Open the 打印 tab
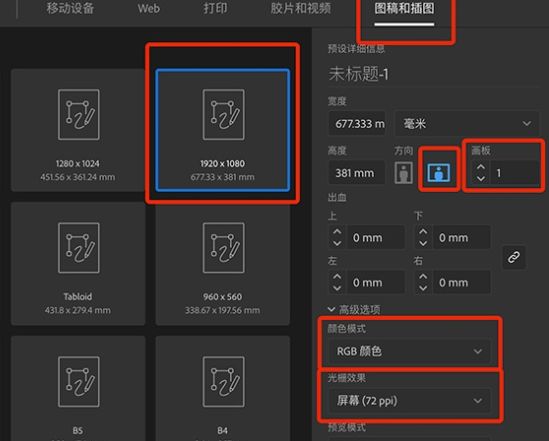This screenshot has height=441, width=549. tap(215, 8)
